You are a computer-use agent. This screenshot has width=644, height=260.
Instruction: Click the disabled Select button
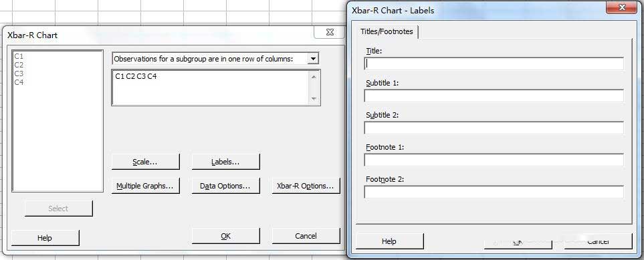(x=58, y=209)
